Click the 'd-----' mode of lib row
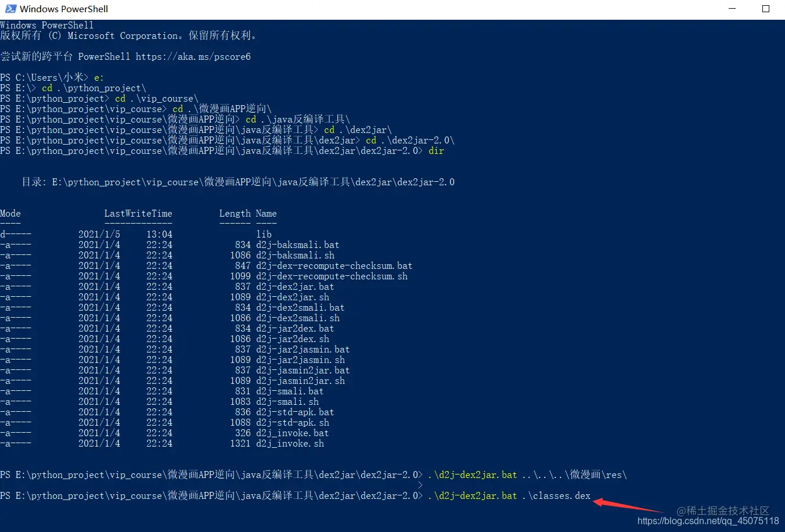The width and height of the screenshot is (785, 532). pos(16,235)
